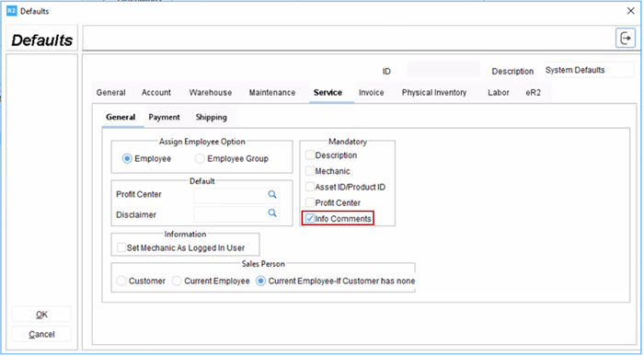Close the Defaults window

click(631, 11)
